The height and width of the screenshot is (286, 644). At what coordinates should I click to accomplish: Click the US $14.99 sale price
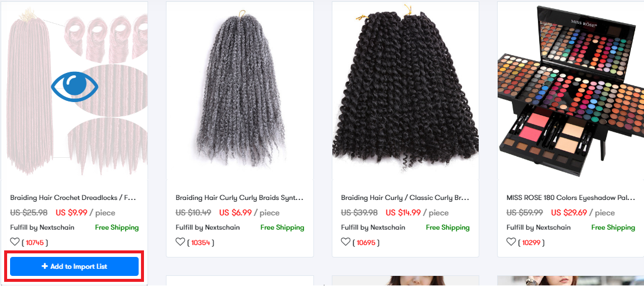[x=403, y=213]
